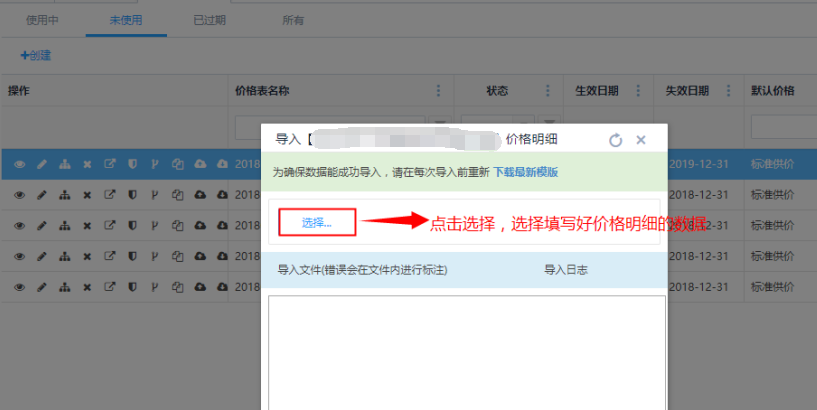
Task: Click the cloud upload icon in the third row
Action: (199, 225)
